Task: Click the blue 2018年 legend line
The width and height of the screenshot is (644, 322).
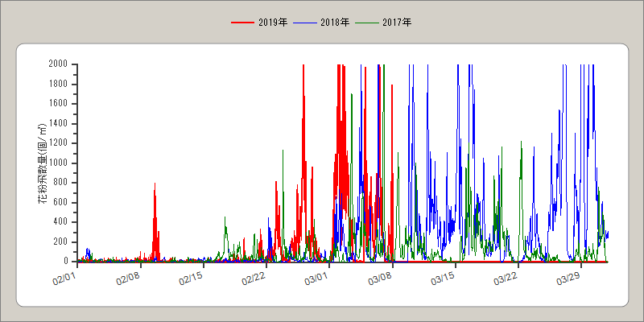Action: point(305,23)
